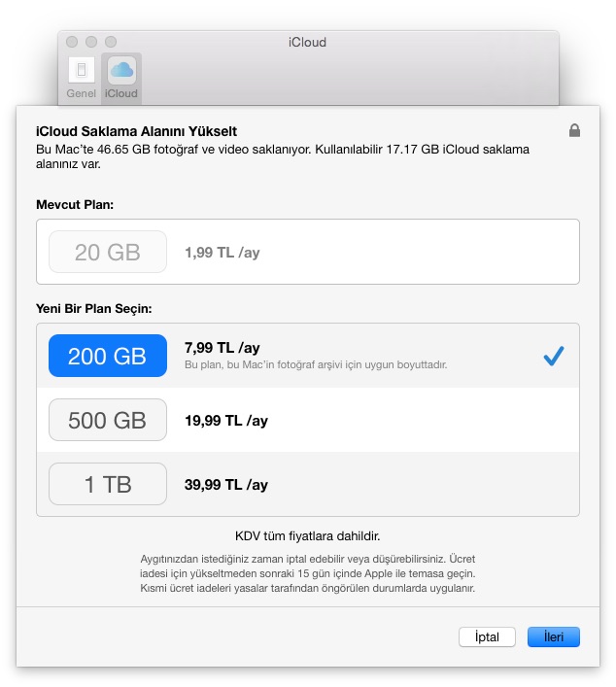Click the iCloud window title bar text
The height and width of the screenshot is (687, 616).
coord(307,42)
